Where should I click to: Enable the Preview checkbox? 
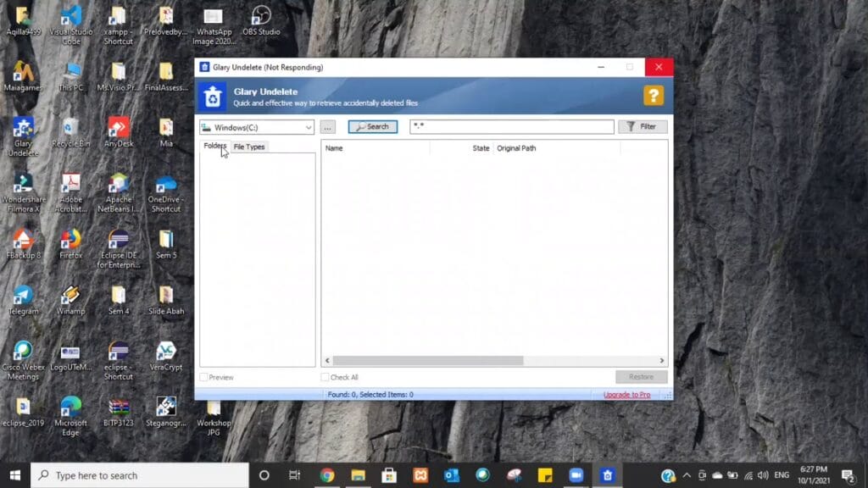point(203,377)
